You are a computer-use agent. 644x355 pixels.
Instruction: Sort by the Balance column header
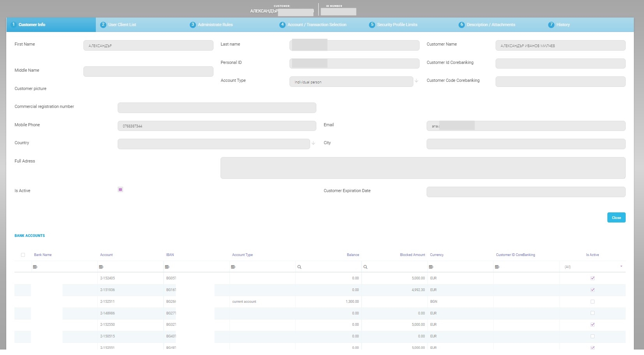click(353, 255)
